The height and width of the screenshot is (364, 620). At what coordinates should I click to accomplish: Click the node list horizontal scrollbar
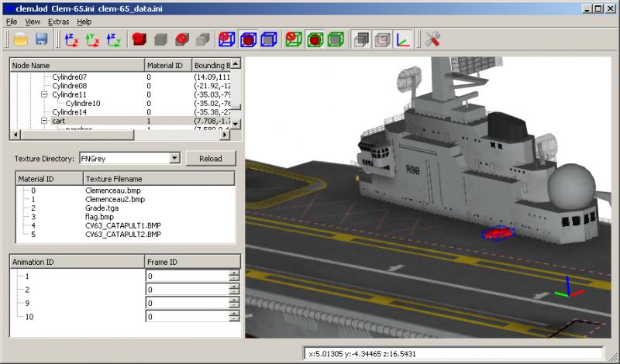pyautogui.click(x=120, y=135)
